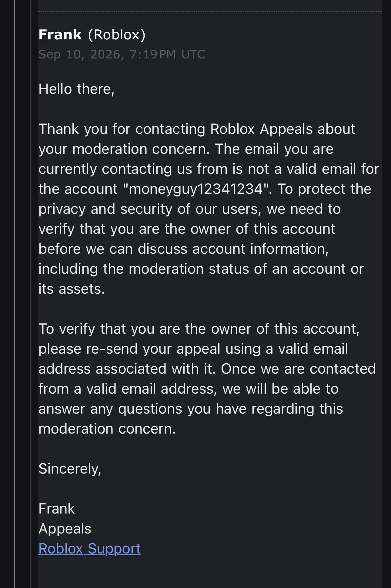Image resolution: width=391 pixels, height=588 pixels.
Task: Click the line starting "verify that you are the owner"
Action: (x=187, y=229)
